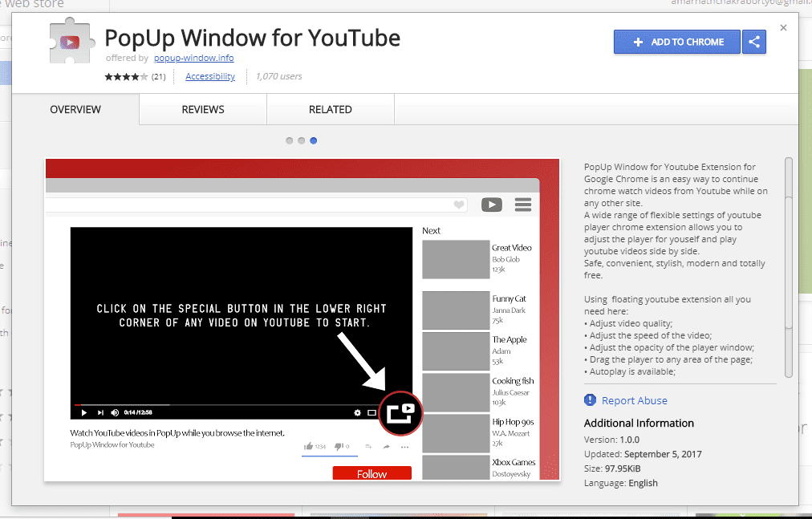This screenshot has width=812, height=519.
Task: Click the volume icon in the video player
Action: [x=115, y=413]
